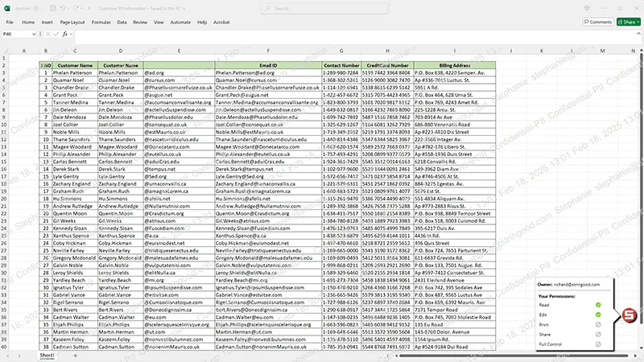Open the Automate ribbon tab
The width and height of the screenshot is (644, 362).
pos(180,23)
